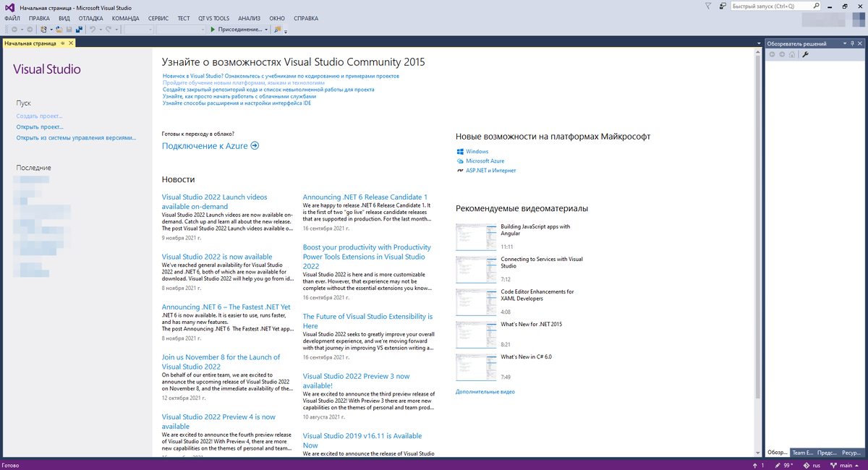This screenshot has height=470, width=868.
Task: Pin the Начальная страница tab
Action: pyautogui.click(x=63, y=43)
